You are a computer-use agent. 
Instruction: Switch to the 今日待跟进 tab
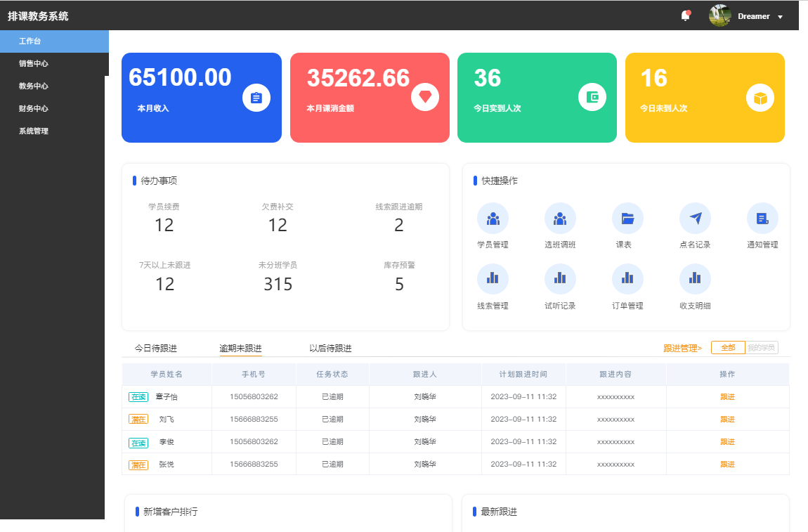pos(155,349)
